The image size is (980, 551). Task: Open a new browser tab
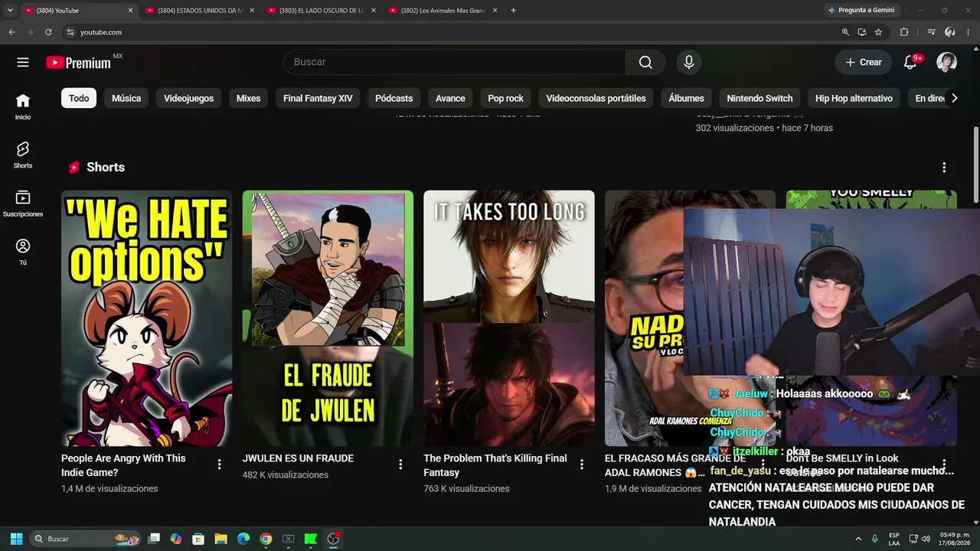pos(513,10)
